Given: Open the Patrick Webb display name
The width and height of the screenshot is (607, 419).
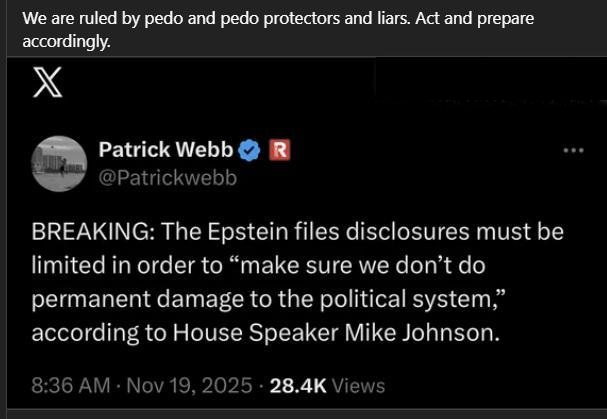Looking at the screenshot, I should click(166, 149).
